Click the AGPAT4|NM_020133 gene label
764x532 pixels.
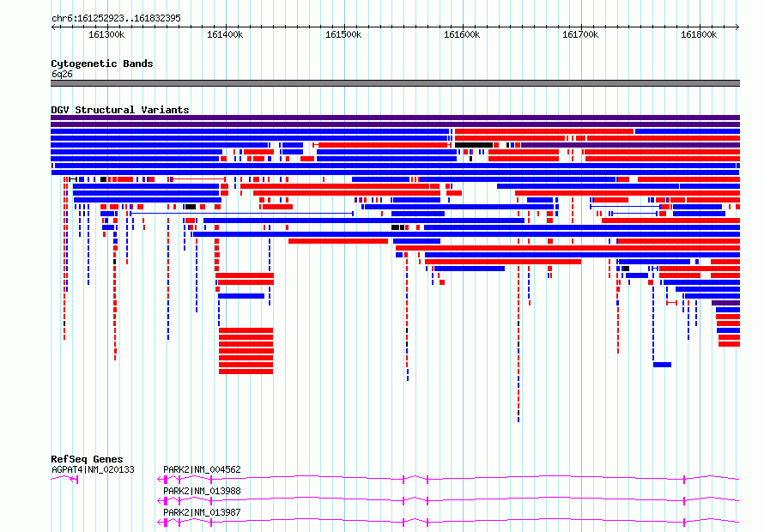(93, 469)
